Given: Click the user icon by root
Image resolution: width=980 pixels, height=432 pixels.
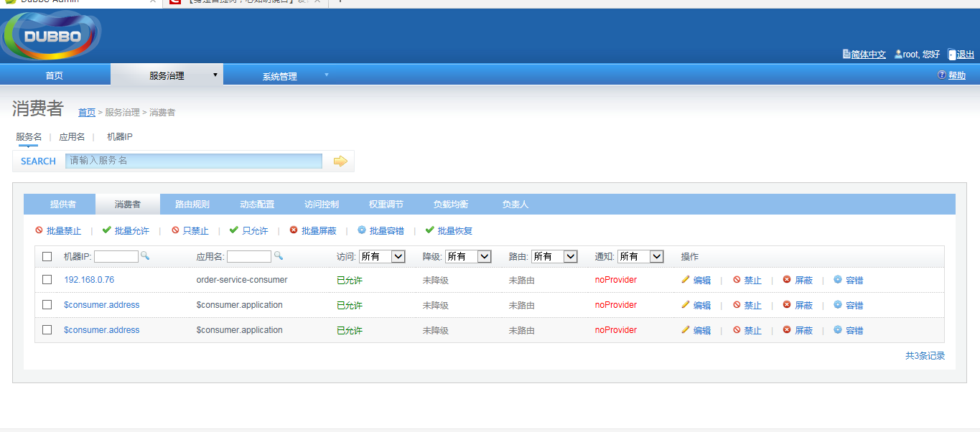Looking at the screenshot, I should pyautogui.click(x=898, y=54).
